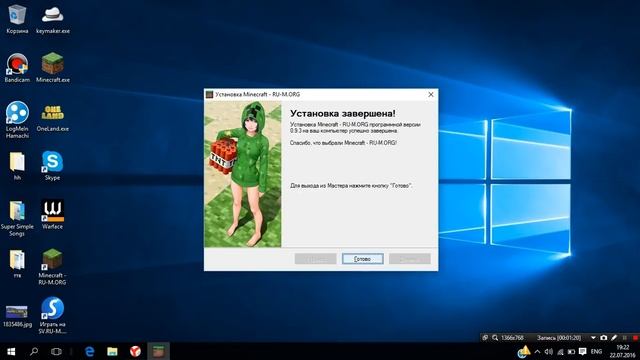Image resolution: width=640 pixels, height=360 pixels.
Task: Pause the Bandicam recording
Action: click(x=624, y=338)
